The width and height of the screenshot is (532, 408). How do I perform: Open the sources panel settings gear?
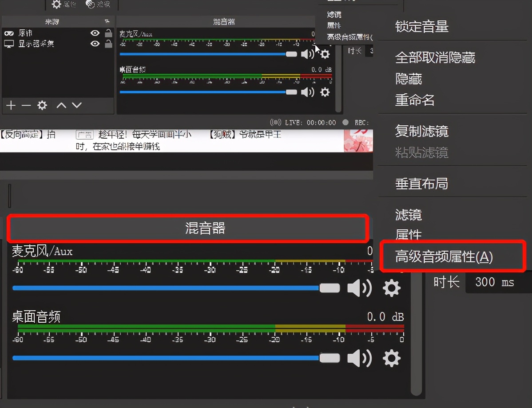click(x=41, y=105)
